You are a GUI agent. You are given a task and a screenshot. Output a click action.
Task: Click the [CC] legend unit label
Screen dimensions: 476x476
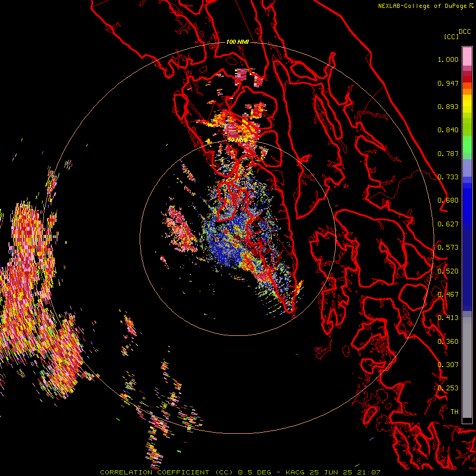tap(451, 36)
